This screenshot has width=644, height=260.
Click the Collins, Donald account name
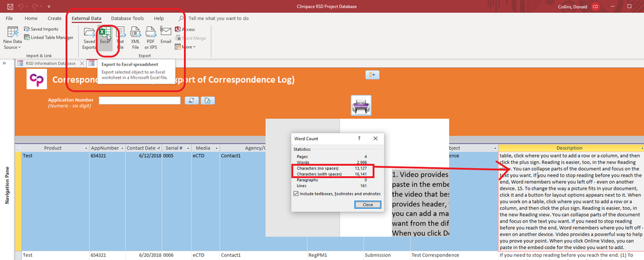click(573, 6)
